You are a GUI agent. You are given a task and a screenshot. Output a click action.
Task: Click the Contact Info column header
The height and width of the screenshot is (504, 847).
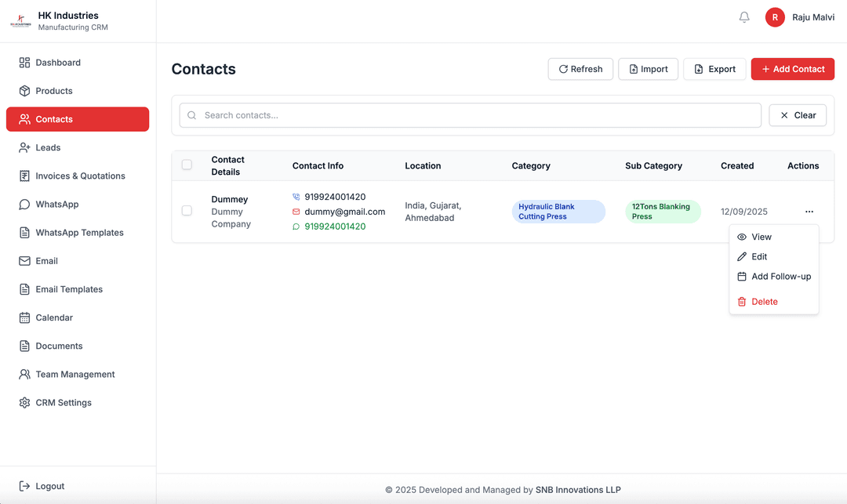[x=318, y=165]
